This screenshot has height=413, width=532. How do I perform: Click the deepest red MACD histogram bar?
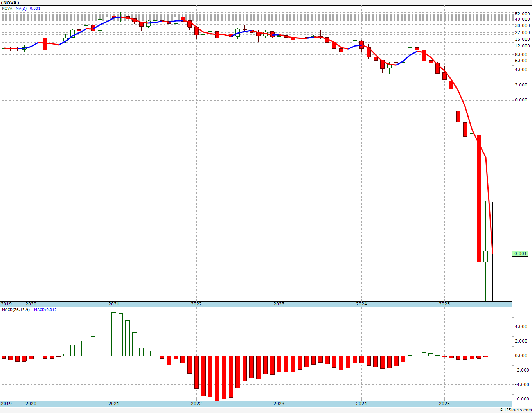click(x=217, y=378)
